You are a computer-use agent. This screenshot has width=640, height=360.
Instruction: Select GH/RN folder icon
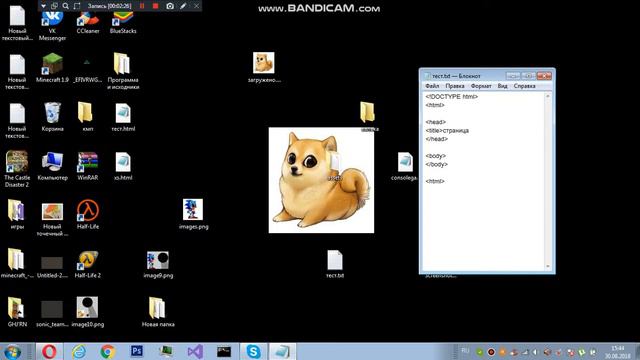pyautogui.click(x=17, y=312)
